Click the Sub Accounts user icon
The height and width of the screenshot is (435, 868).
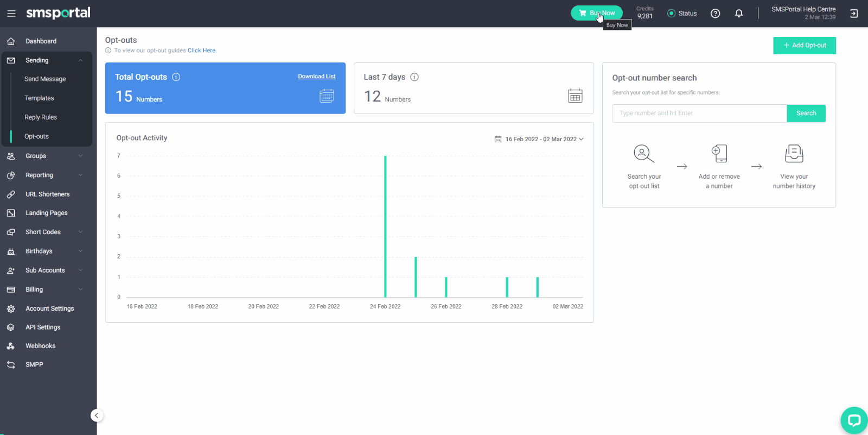pos(11,270)
